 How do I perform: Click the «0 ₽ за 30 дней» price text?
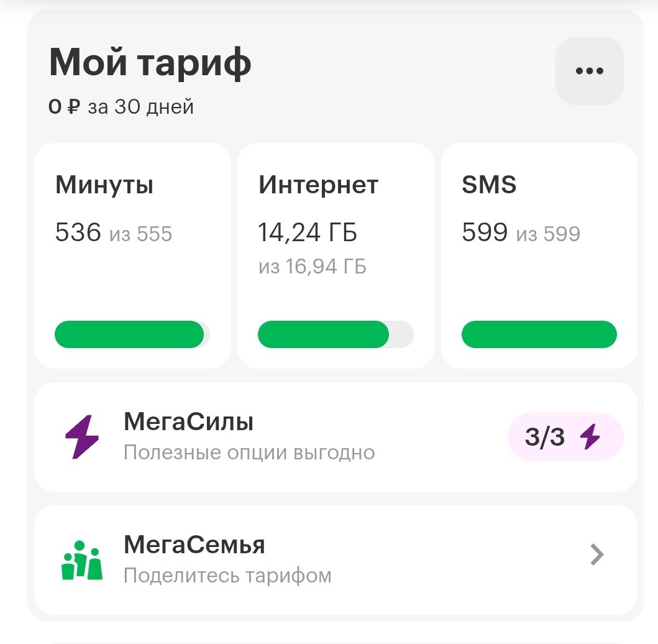coord(121,107)
